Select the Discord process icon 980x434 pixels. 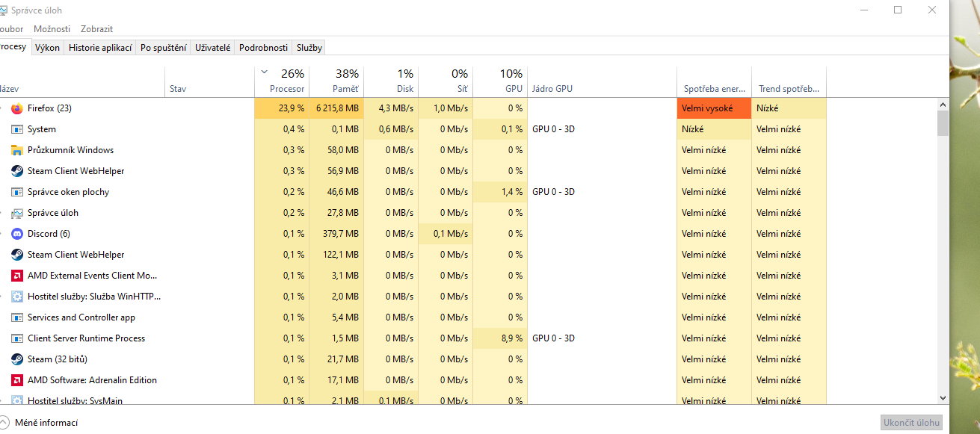tap(17, 234)
